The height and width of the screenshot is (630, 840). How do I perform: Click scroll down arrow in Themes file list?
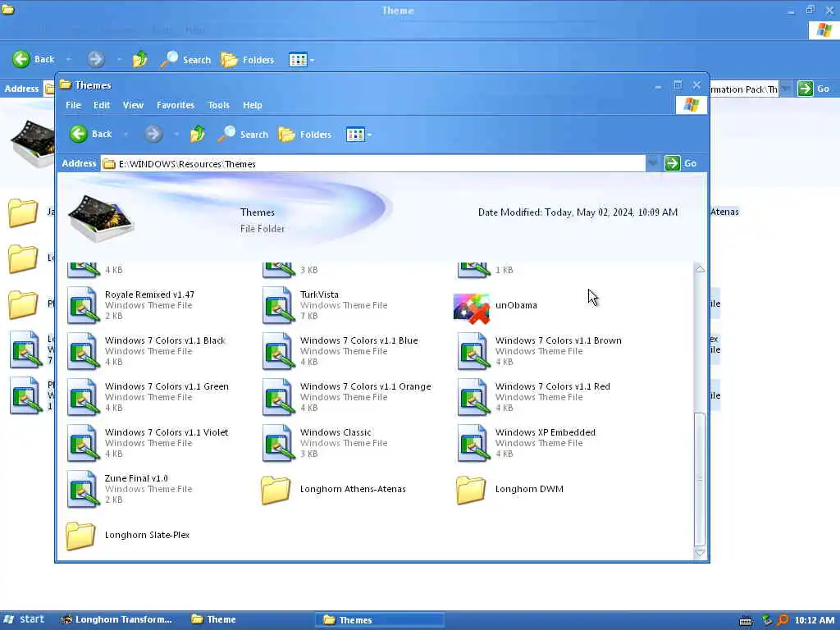pos(700,553)
